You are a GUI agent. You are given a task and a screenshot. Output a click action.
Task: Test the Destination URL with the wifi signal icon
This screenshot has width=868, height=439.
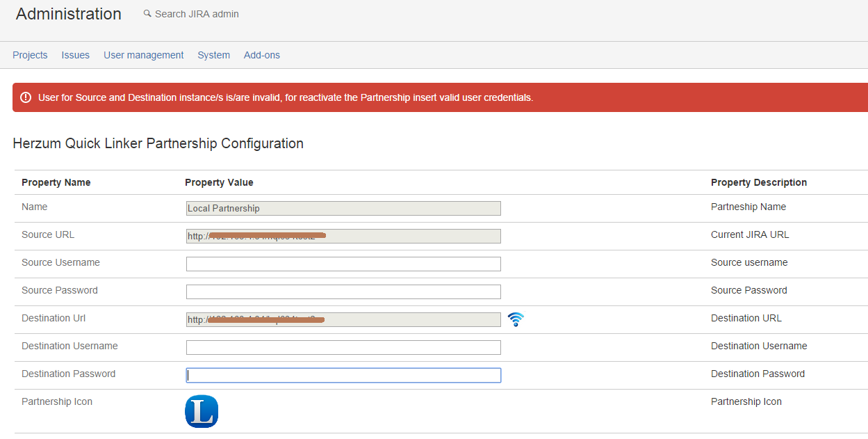click(515, 319)
